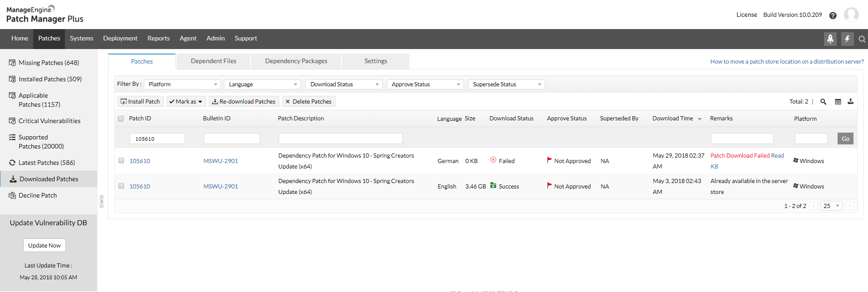Click the Decline Patch sidebar icon

12,195
